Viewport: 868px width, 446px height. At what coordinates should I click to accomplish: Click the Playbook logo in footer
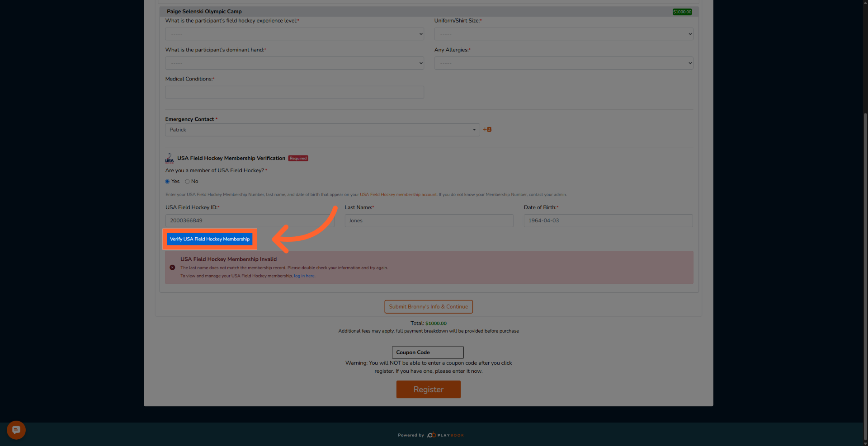click(445, 435)
